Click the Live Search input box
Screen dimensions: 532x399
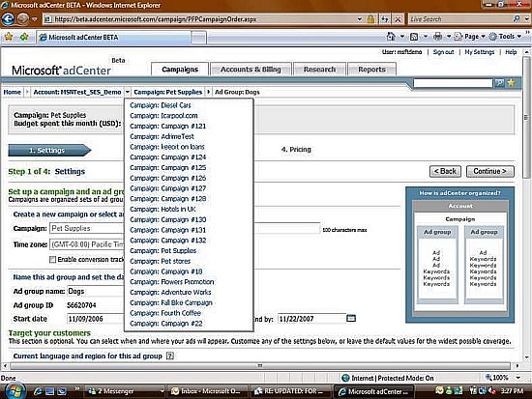tap(459, 19)
